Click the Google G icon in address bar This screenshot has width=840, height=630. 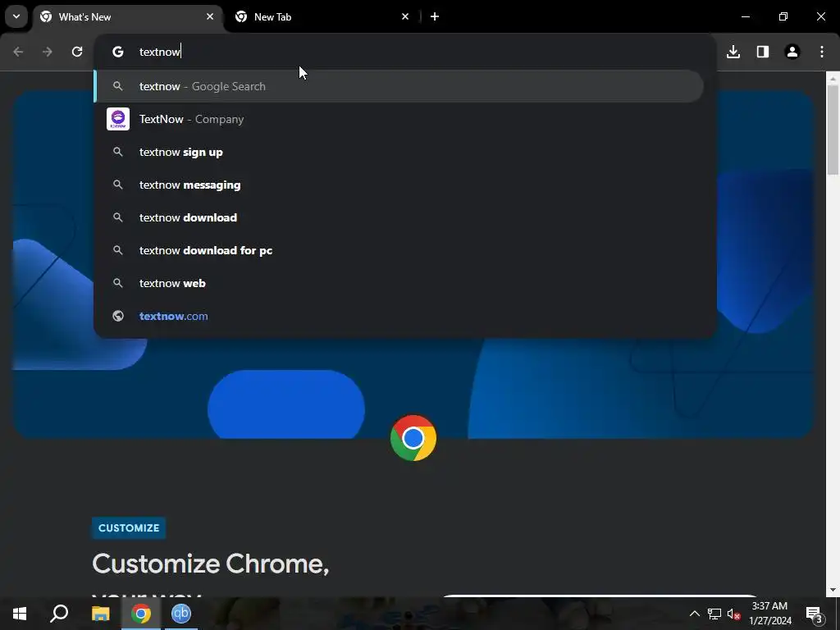pos(118,52)
